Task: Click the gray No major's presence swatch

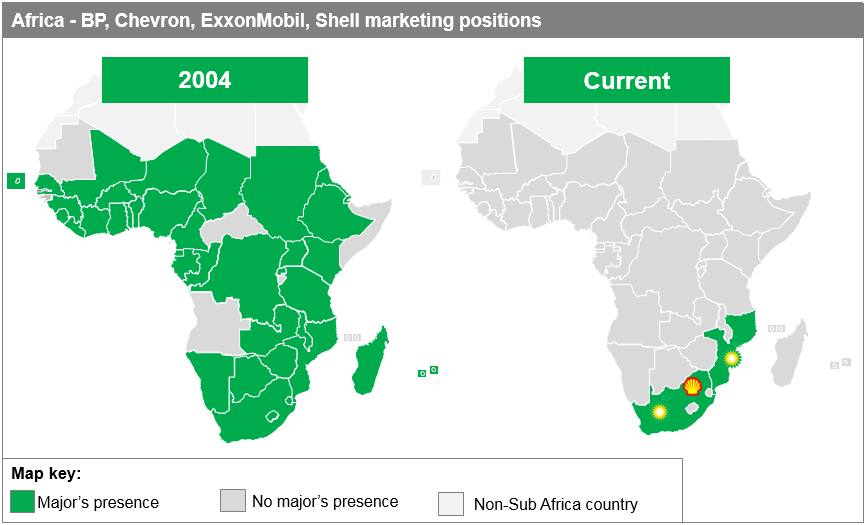Action: pyautogui.click(x=233, y=501)
